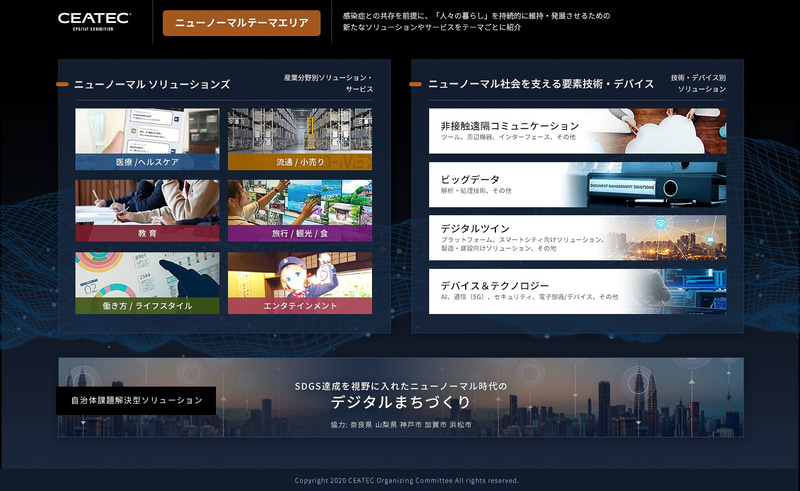
Task: Open the ビッグデータ banner
Action: pos(578,184)
